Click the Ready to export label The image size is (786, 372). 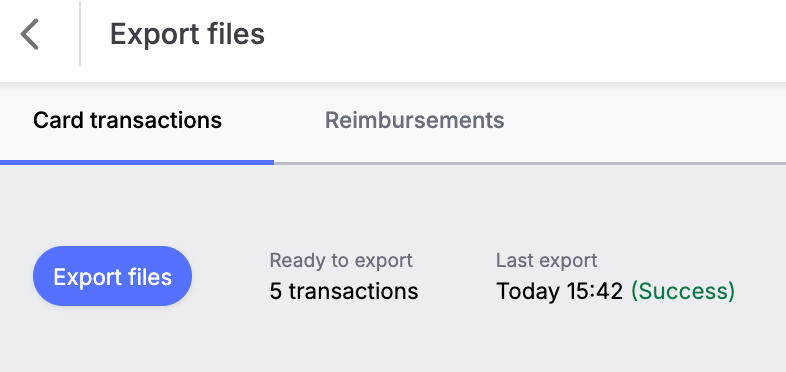pos(341,260)
